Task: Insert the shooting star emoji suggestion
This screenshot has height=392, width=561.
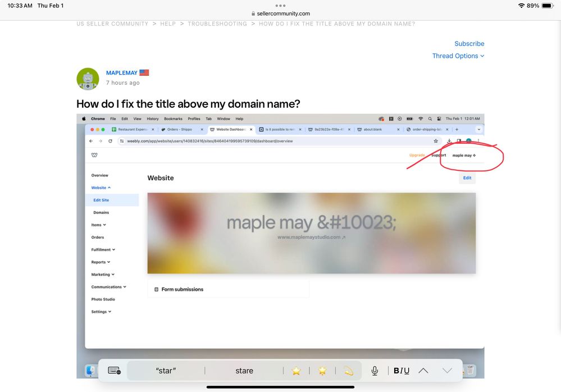Action: [x=349, y=371]
